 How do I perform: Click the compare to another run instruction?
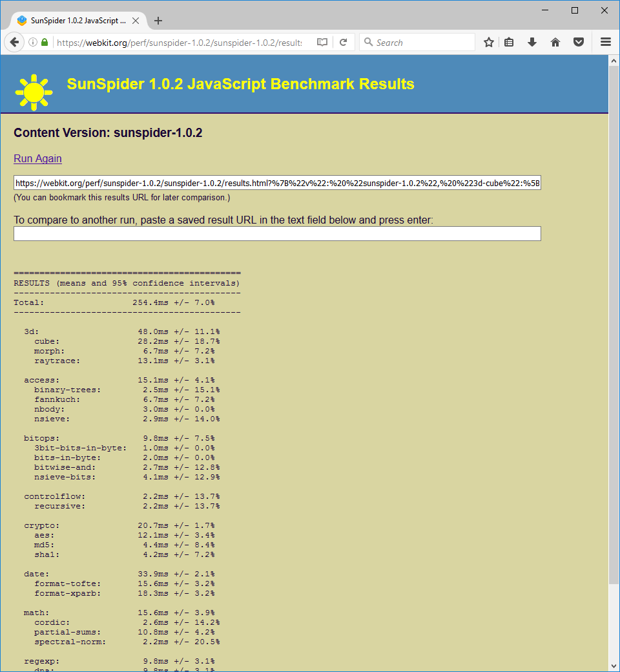[x=223, y=220]
